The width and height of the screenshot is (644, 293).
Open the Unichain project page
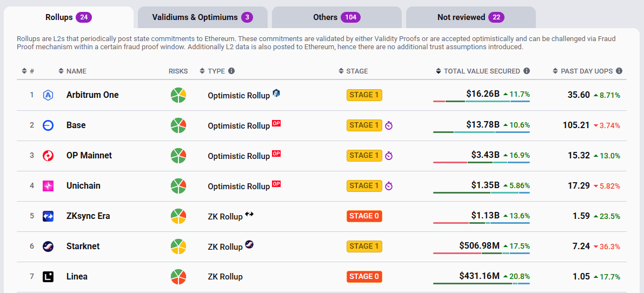click(83, 186)
